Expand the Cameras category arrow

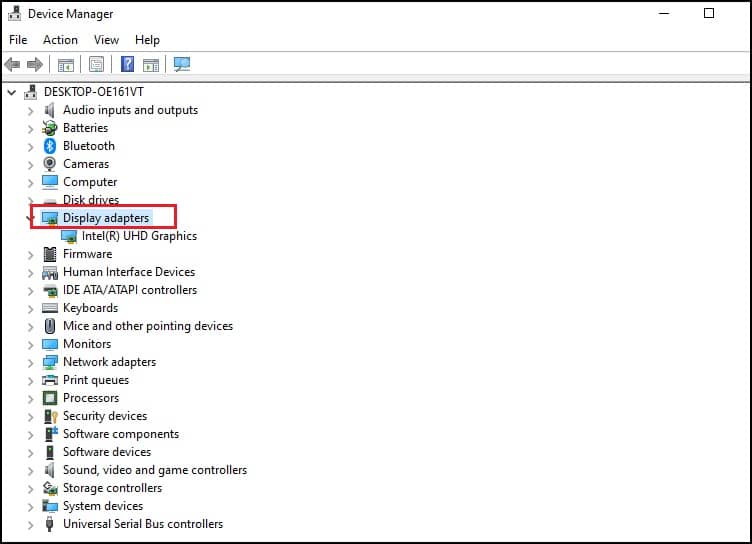31,165
